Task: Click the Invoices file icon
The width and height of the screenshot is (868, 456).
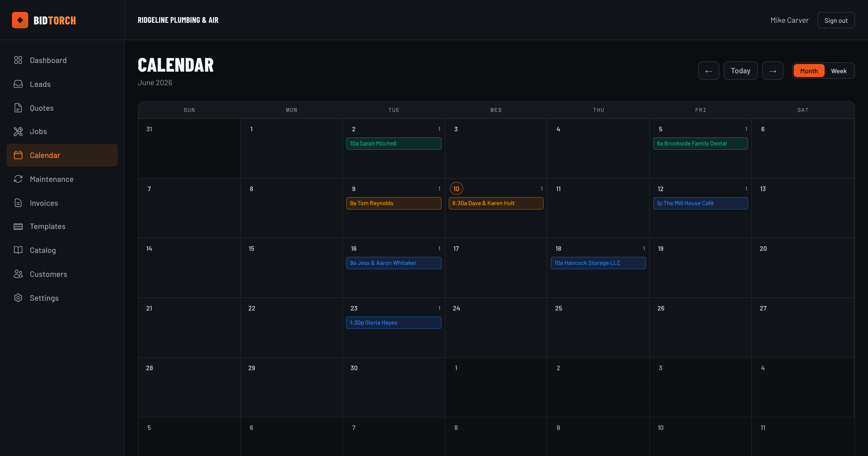Action: click(x=18, y=203)
